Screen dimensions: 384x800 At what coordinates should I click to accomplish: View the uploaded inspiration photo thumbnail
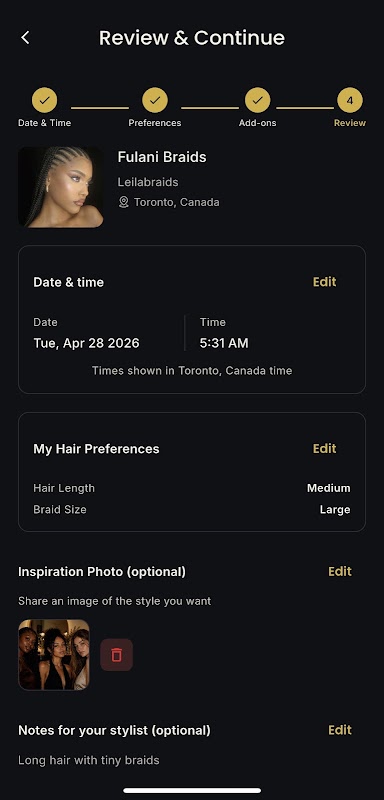[x=54, y=655]
